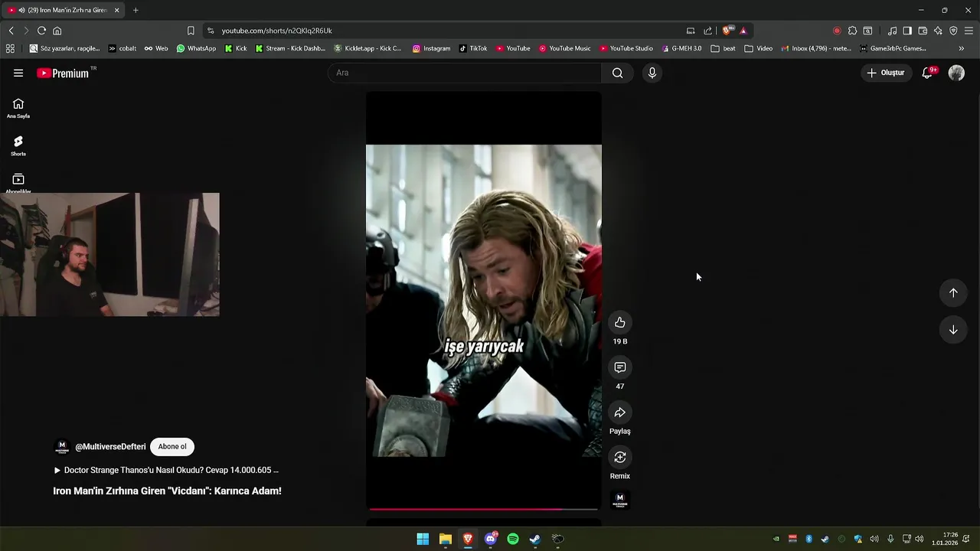Like the Short with the thumbs-up icon

pos(620,322)
